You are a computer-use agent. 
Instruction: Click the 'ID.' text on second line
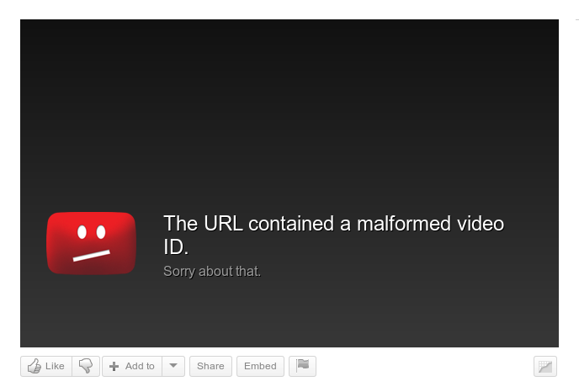176,247
